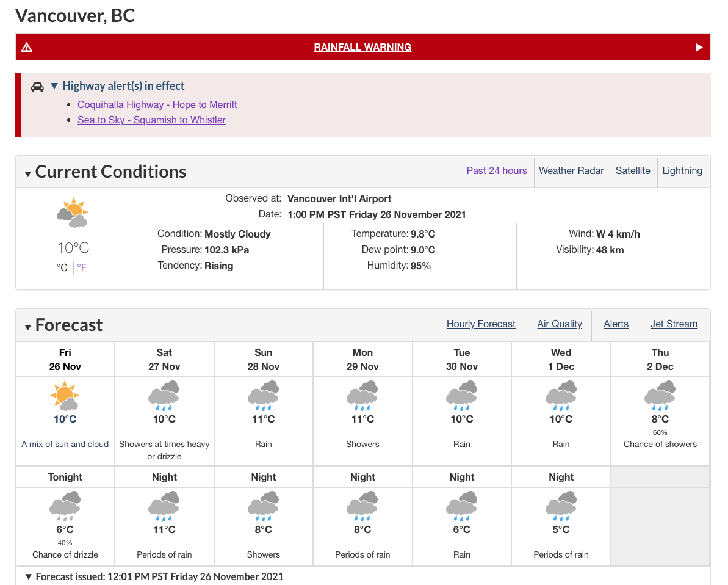Open the Past 24 hours tab
This screenshot has height=585, width=728.
tap(496, 170)
